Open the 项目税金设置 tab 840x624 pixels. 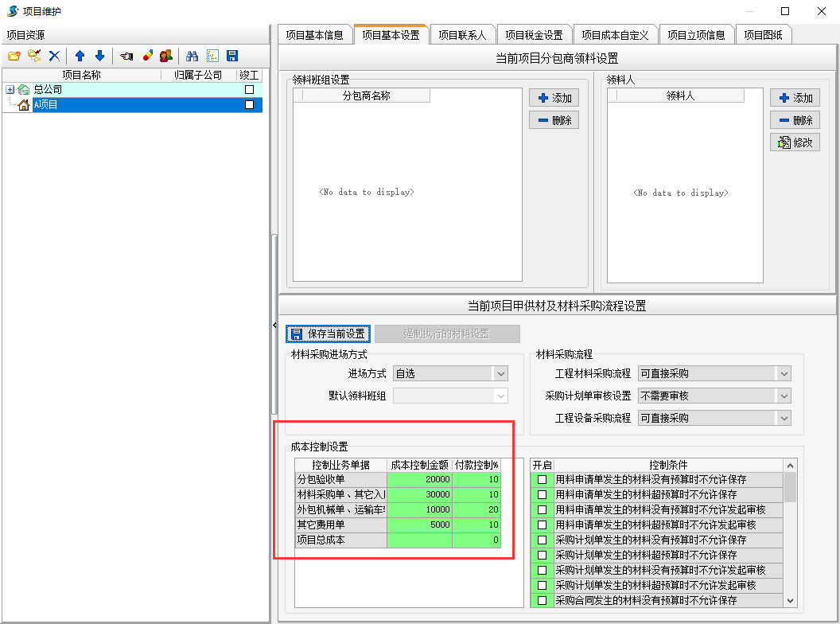click(x=534, y=35)
